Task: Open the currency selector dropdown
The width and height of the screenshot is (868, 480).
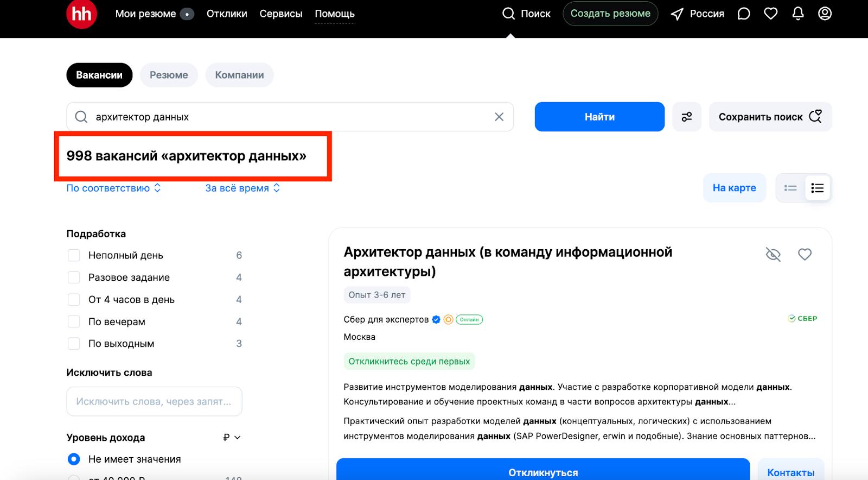Action: 232,438
